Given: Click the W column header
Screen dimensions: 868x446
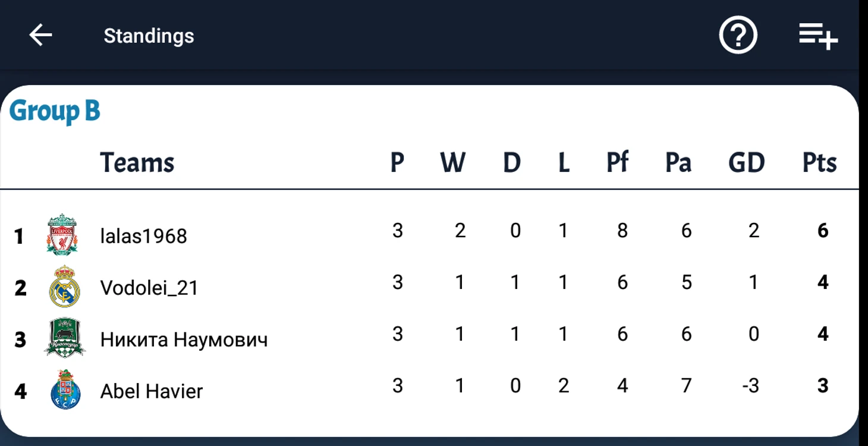Looking at the screenshot, I should (x=452, y=162).
